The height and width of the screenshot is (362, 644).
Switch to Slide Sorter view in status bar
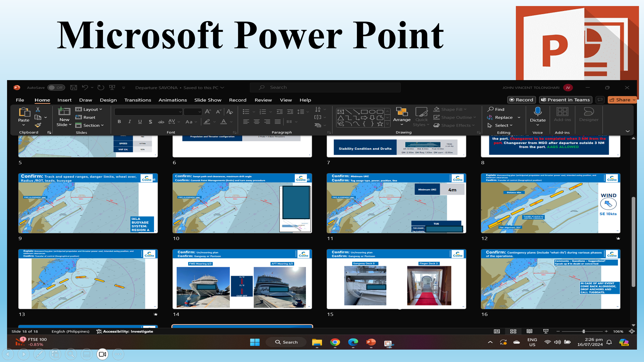513,331
